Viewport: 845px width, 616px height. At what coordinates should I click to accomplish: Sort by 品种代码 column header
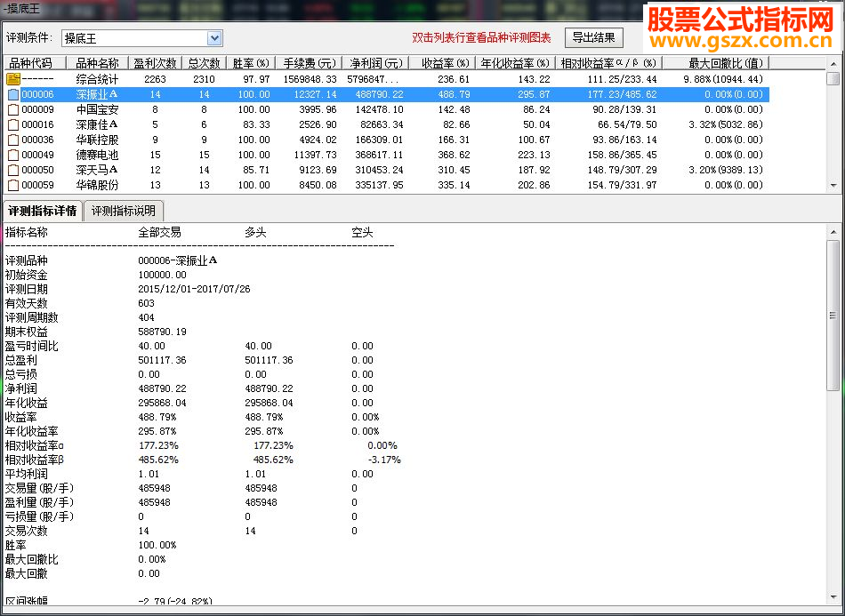point(35,63)
